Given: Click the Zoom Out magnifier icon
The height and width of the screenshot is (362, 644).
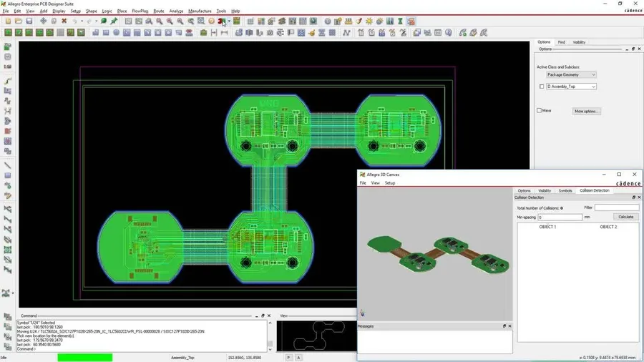Looking at the screenshot, I should pos(180,21).
